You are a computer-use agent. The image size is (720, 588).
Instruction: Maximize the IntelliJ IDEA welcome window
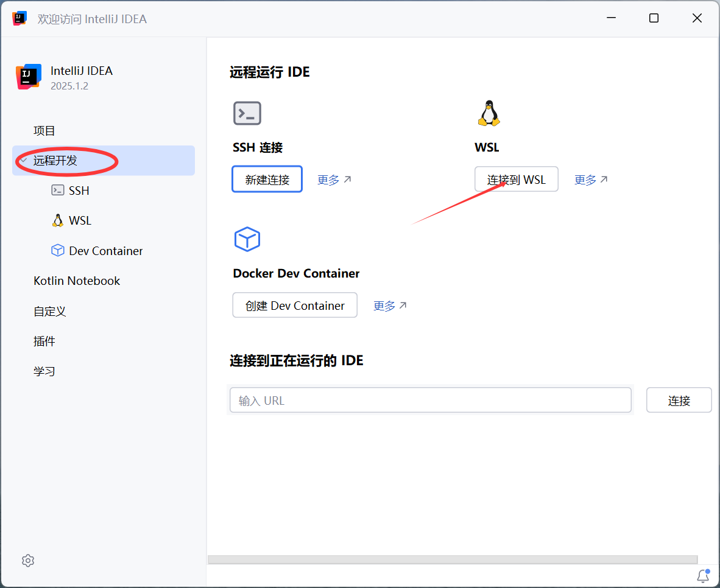point(654,18)
